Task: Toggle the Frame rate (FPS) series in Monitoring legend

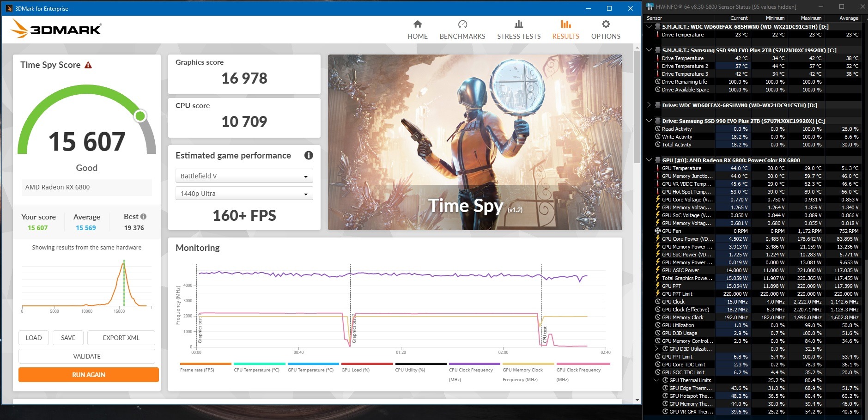Action: point(206,367)
